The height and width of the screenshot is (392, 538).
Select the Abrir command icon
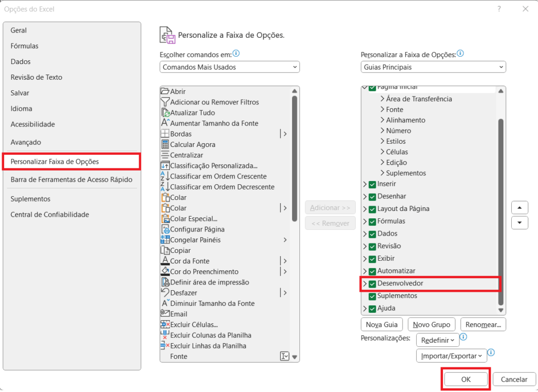tap(166, 91)
